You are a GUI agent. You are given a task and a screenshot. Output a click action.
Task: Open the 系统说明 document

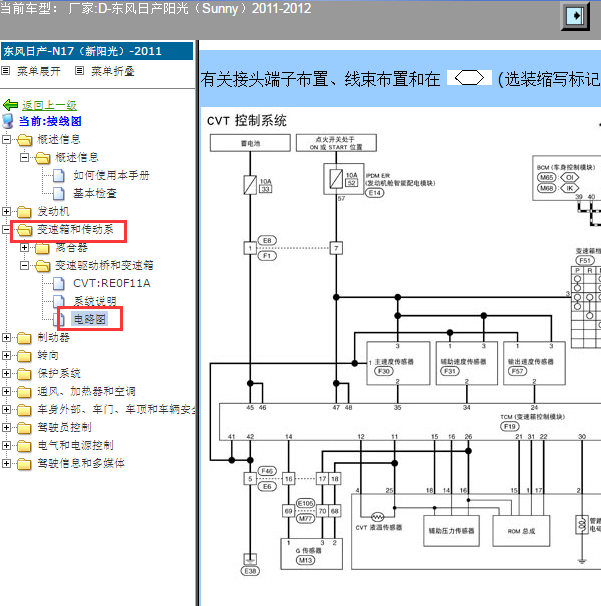95,301
